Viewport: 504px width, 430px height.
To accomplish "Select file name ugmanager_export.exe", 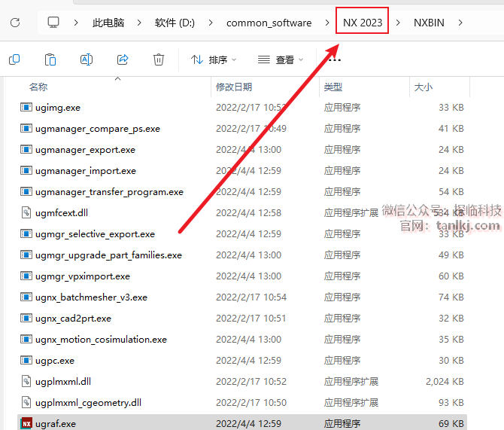I will [x=85, y=150].
